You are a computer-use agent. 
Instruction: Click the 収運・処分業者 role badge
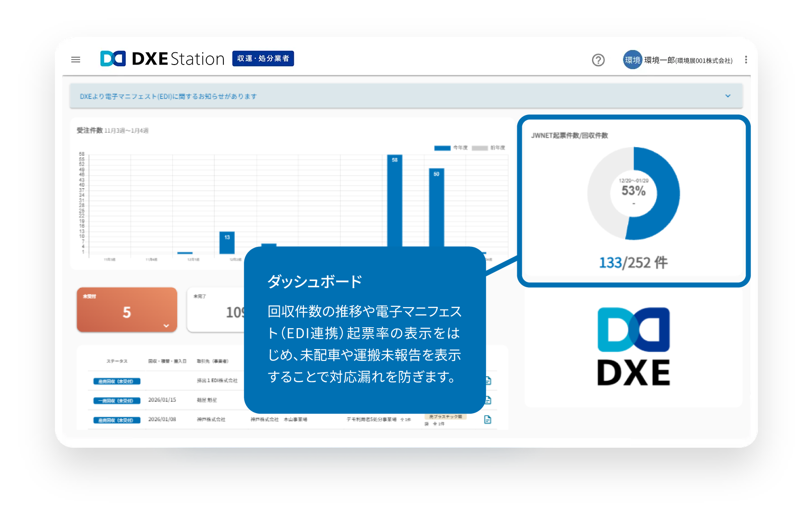[x=263, y=59]
